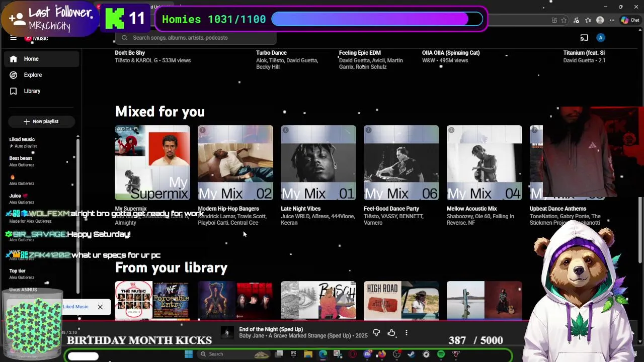Open the High Road album thumbnail
644x362 pixels.
coord(401,301)
